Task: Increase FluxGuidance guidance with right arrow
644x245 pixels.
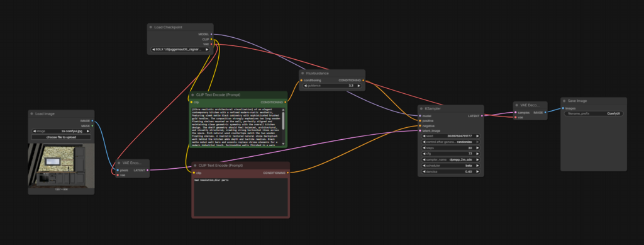Action: coord(359,86)
